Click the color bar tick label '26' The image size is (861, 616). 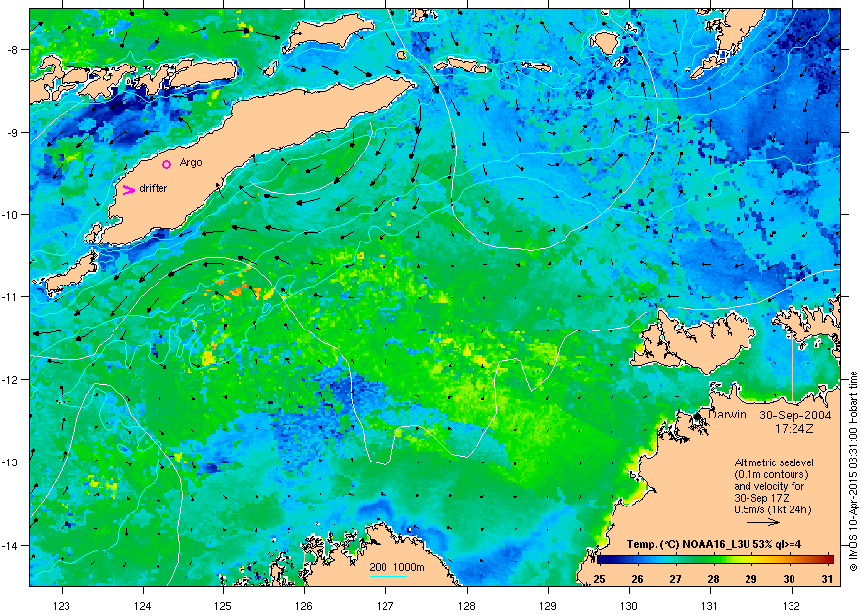click(637, 579)
